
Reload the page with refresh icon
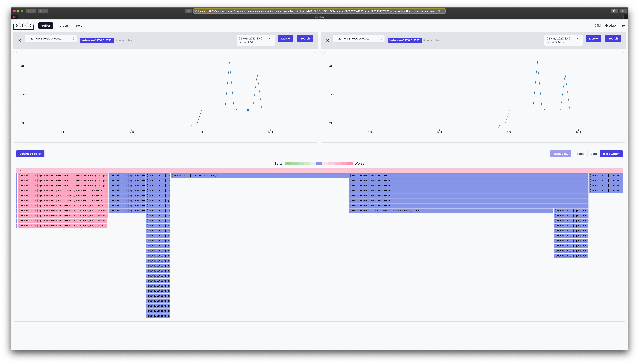443,11
